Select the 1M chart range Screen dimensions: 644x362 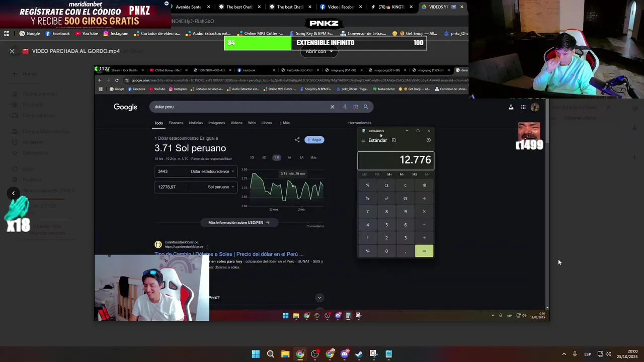pyautogui.click(x=277, y=157)
